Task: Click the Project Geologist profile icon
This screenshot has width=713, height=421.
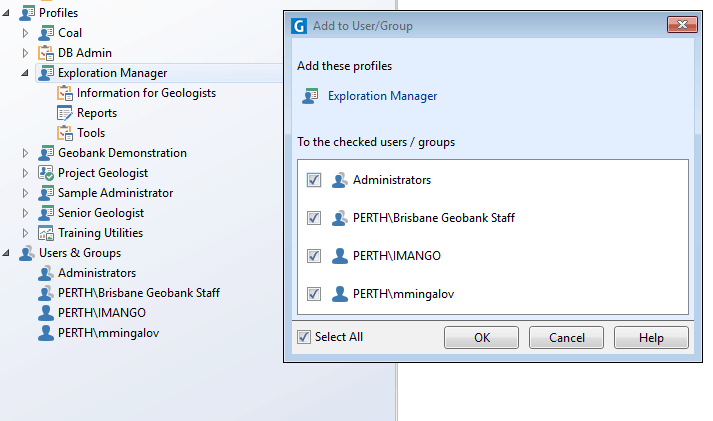Action: point(45,173)
